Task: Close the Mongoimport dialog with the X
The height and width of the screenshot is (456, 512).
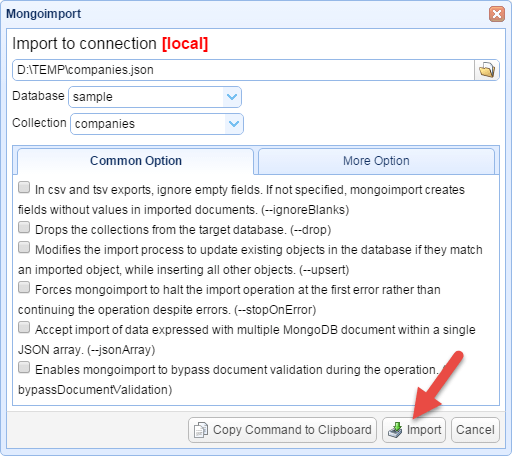Action: pyautogui.click(x=497, y=14)
